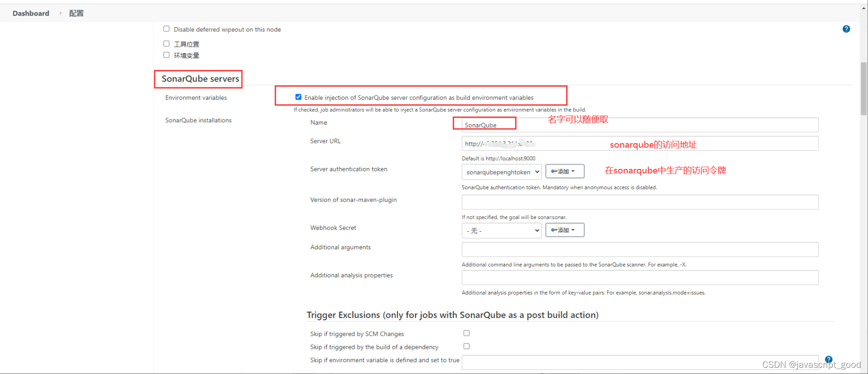This screenshot has width=868, height=374.
Task: Open help icon beside skip environment variable field
Action: pyautogui.click(x=828, y=360)
